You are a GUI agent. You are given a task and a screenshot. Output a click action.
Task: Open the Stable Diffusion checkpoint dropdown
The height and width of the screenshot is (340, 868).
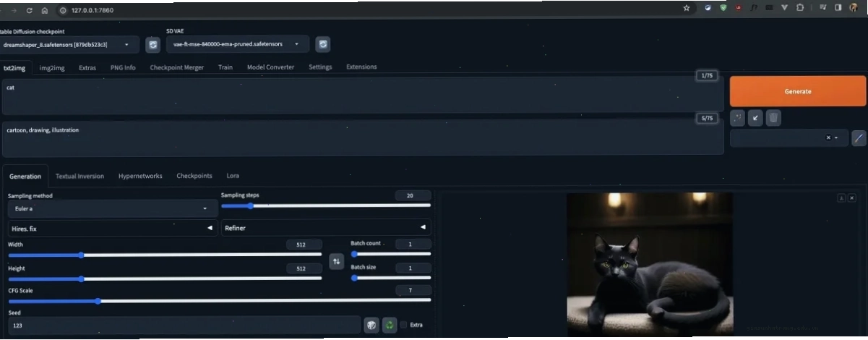[x=69, y=44]
